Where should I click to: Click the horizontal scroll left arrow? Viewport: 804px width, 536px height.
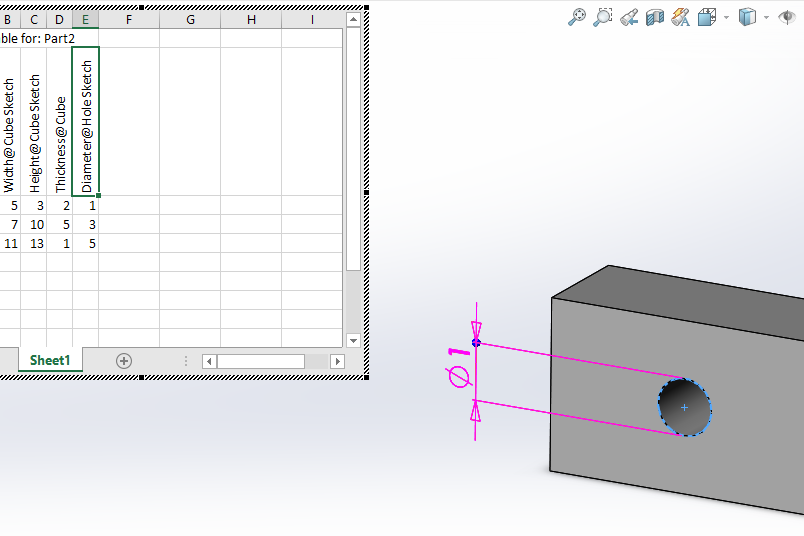209,362
